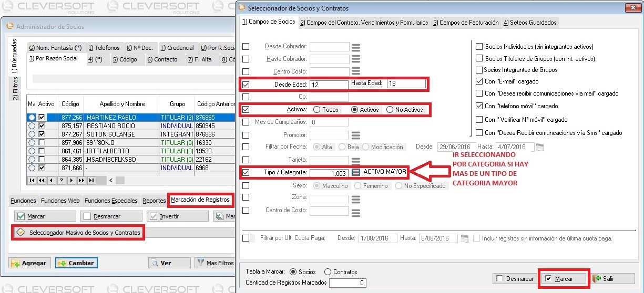
Task: Click the Agregar button with folder icon
Action: click(29, 263)
